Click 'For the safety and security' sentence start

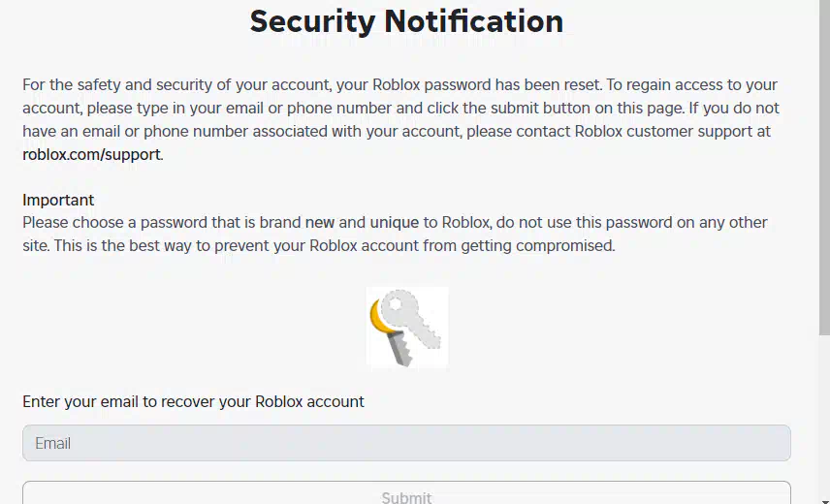click(110, 84)
